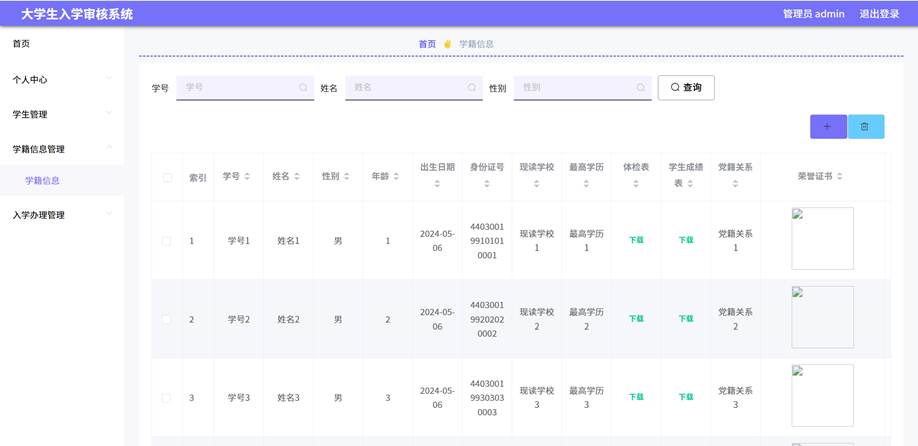The height and width of the screenshot is (446, 918).
Task: Open 荣誉证书 image for row 2
Action: pos(823,317)
